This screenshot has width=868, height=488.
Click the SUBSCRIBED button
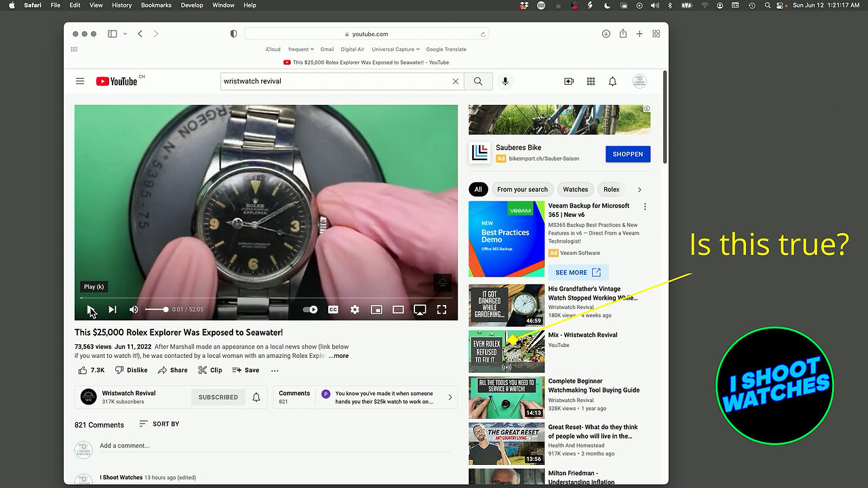(x=218, y=397)
